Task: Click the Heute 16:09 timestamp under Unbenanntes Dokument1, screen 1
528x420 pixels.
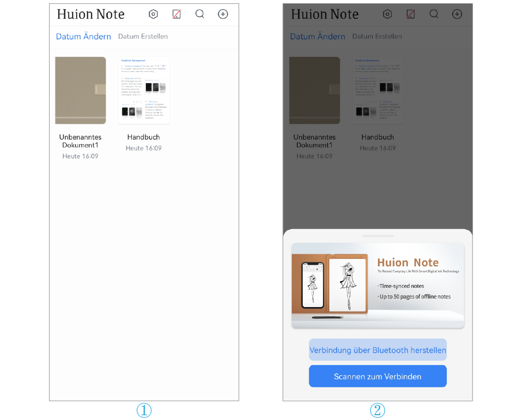Action: pos(80,156)
